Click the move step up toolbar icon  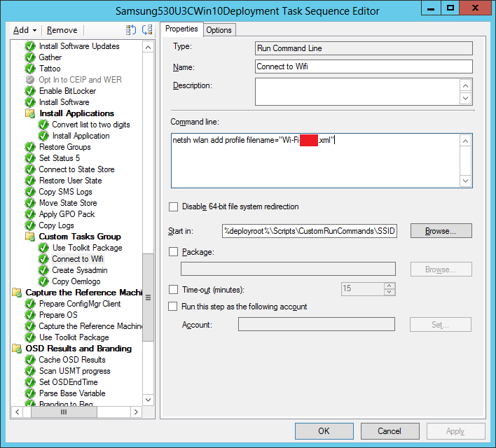click(131, 30)
